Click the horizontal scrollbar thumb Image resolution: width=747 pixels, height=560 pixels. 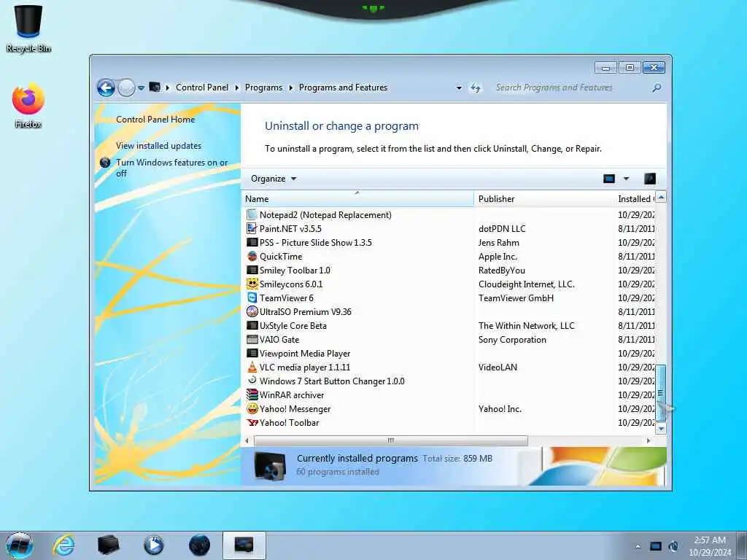pyautogui.click(x=391, y=440)
